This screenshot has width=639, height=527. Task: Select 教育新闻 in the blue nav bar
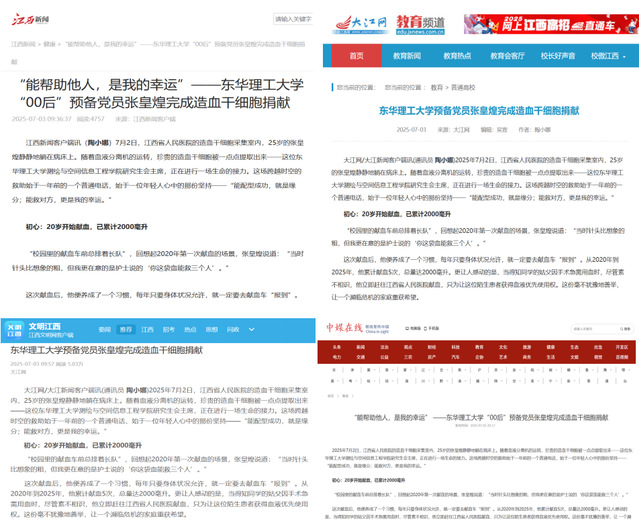[407, 56]
